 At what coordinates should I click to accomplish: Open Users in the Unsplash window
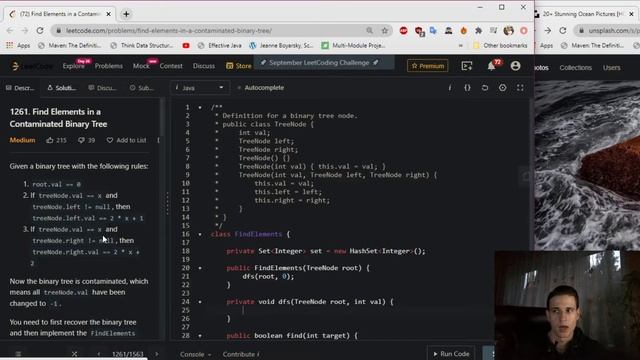click(611, 68)
